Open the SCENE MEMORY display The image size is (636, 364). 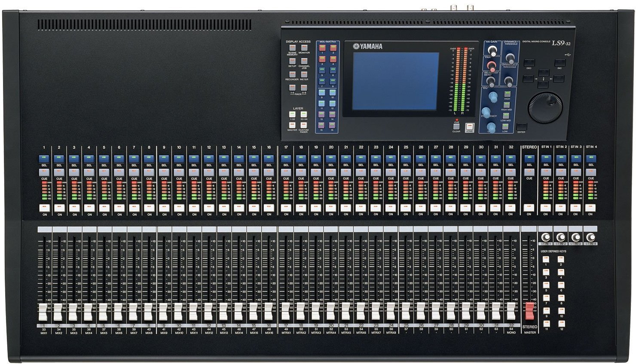click(x=293, y=48)
